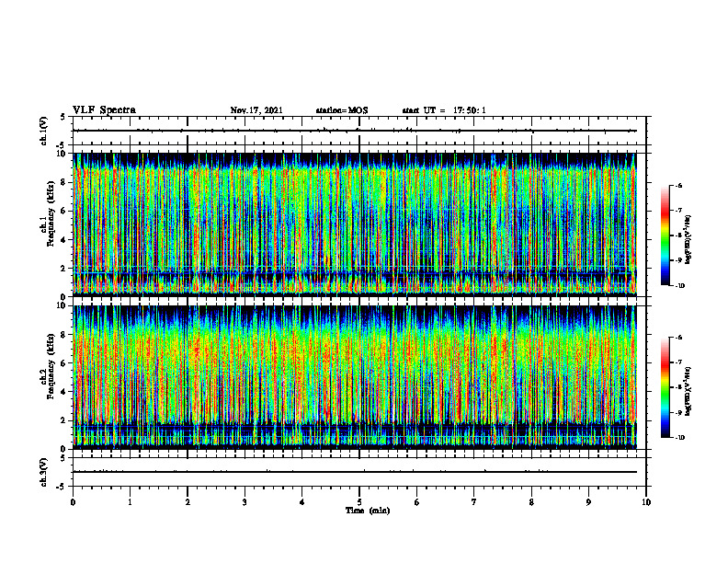Click the ch.2 spectrogram panel
The height and width of the screenshot is (563, 728).
pos(355,377)
